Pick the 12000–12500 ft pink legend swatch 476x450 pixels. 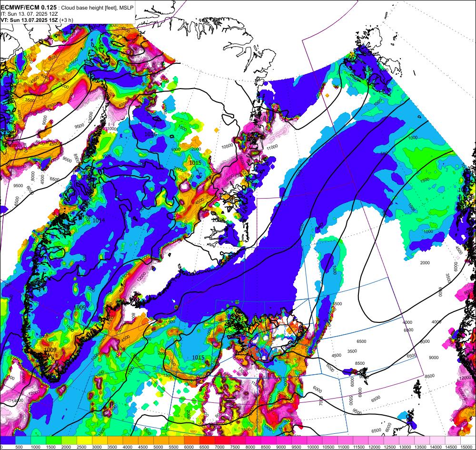coord(377,440)
